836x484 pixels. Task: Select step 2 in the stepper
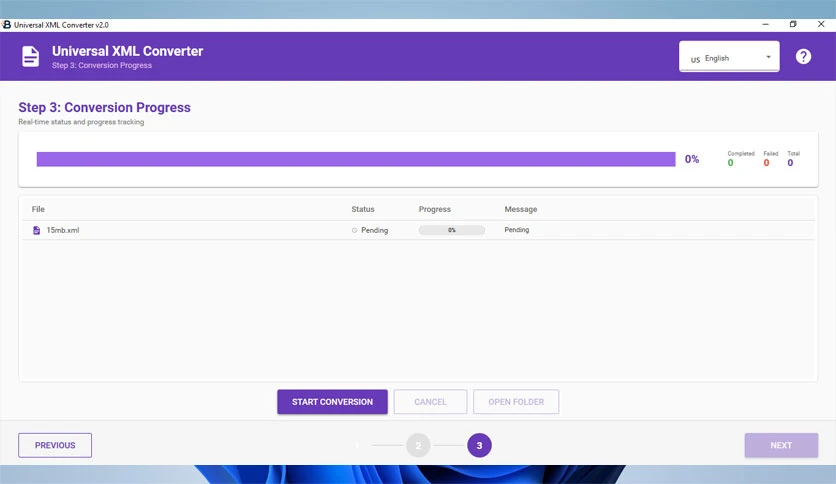418,445
